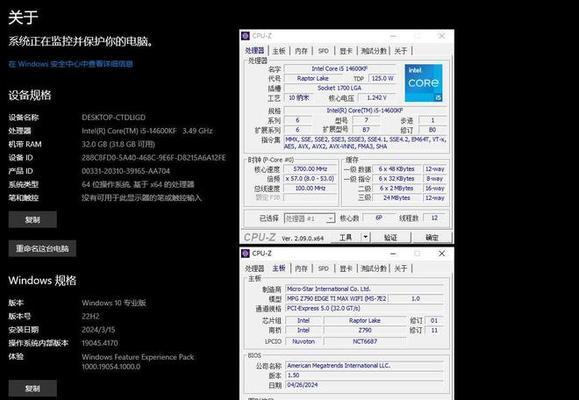
Task: Close the bottom CPU-Z window
Action: click(441, 253)
